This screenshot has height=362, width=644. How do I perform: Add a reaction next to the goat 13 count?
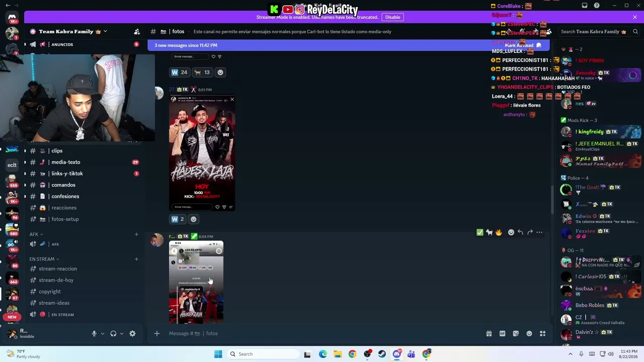click(x=220, y=72)
